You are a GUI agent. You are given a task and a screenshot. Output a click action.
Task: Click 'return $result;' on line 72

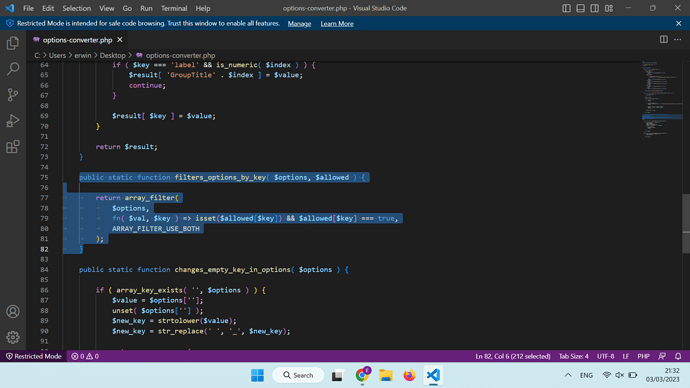[x=126, y=146]
